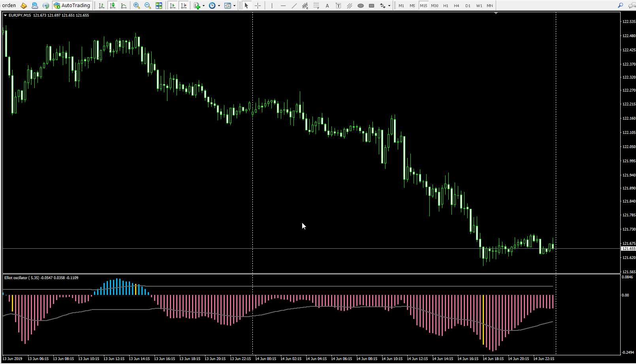
Task: Select the text label tool
Action: pos(338,6)
